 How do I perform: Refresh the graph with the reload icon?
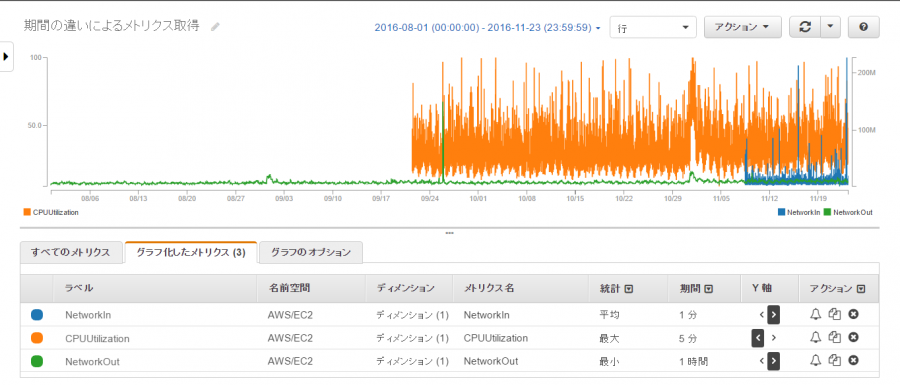[805, 27]
